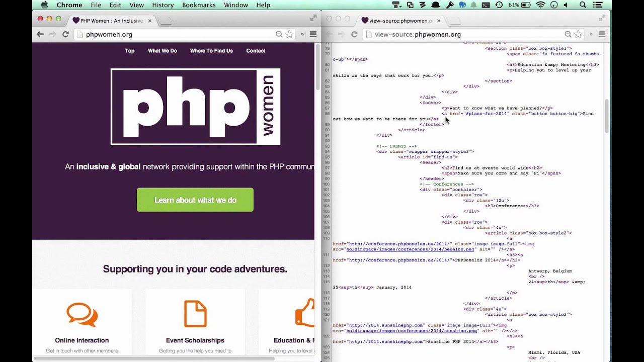Open the Bookmarks menu
This screenshot has width=644, height=362.
tap(199, 5)
